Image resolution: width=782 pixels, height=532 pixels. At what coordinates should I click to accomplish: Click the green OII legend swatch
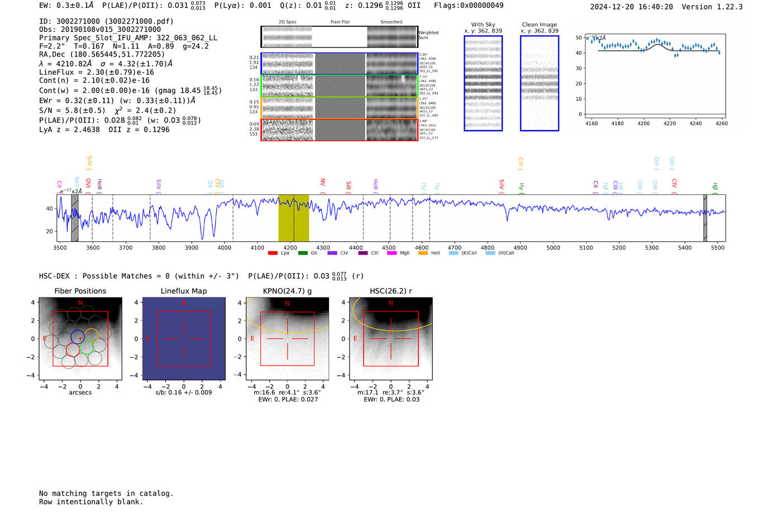click(x=303, y=253)
